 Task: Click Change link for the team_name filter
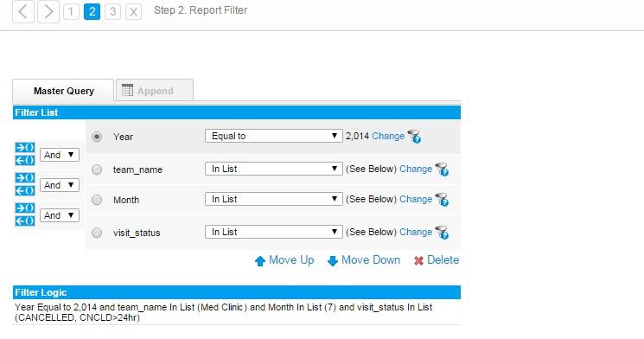point(416,169)
